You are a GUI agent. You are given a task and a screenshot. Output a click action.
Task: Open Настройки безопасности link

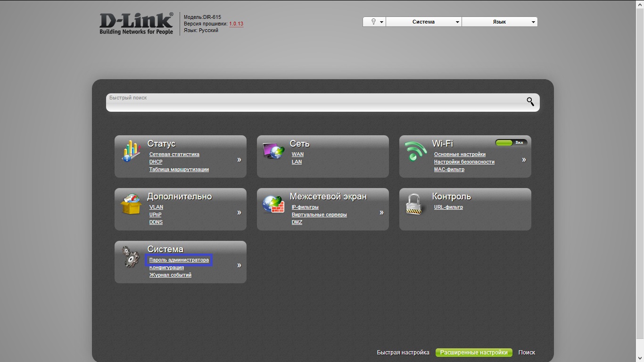464,162
